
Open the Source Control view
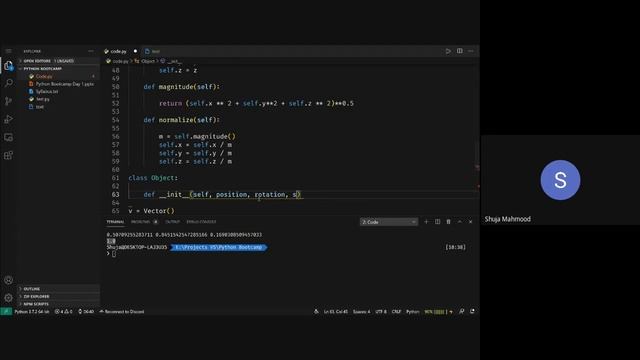(x=9, y=101)
